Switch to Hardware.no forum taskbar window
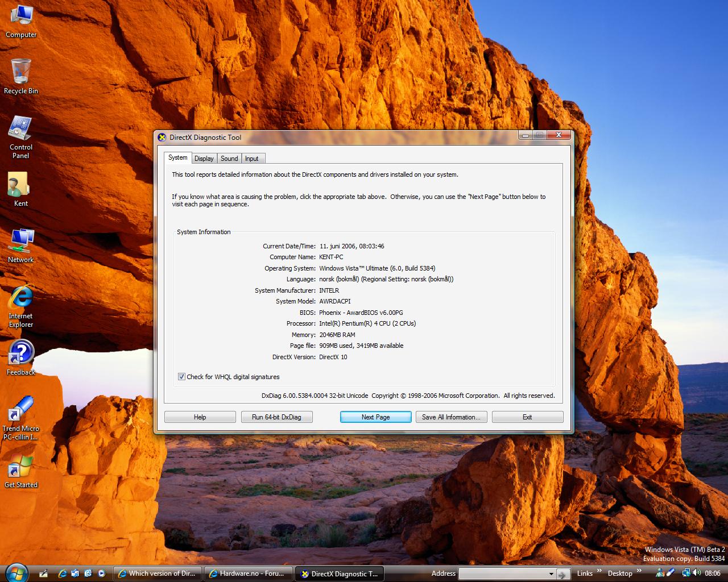Viewport: 728px width, 582px height. pos(248,573)
